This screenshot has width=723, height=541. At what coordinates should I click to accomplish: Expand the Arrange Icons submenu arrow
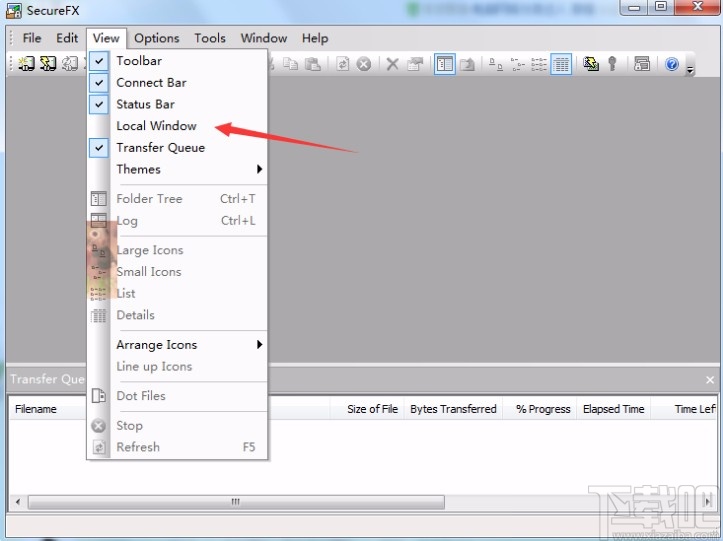[260, 345]
